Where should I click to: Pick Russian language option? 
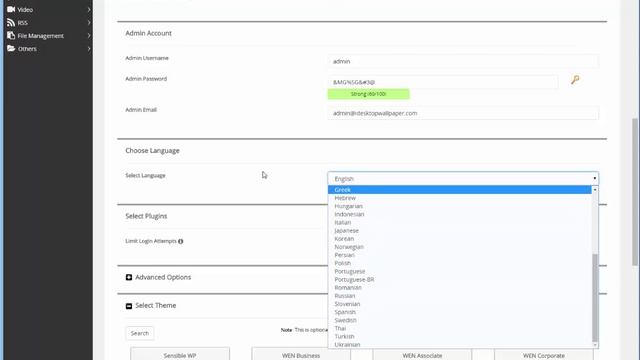[460, 296]
